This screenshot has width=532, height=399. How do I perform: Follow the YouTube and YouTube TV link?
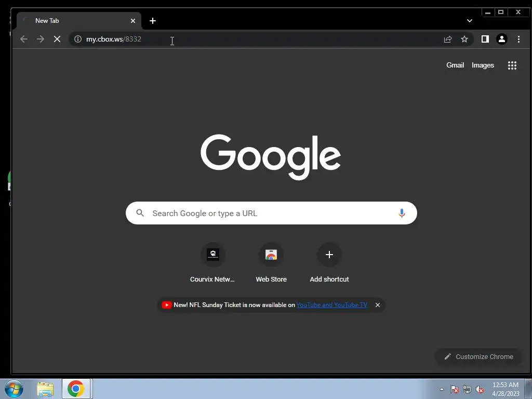[332, 305]
